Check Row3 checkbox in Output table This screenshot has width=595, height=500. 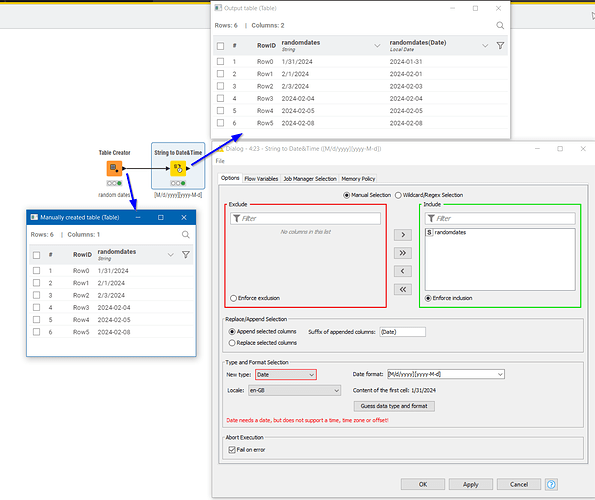click(x=220, y=98)
